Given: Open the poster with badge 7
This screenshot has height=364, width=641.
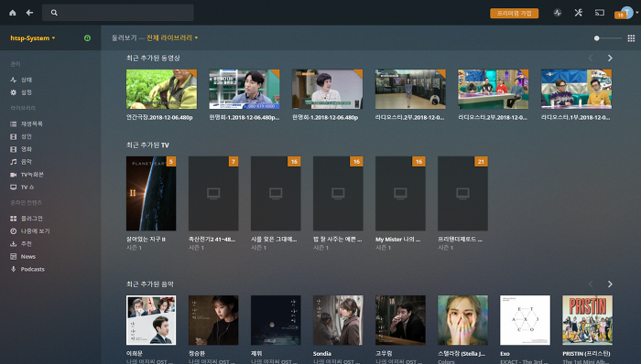Looking at the screenshot, I should [213, 193].
